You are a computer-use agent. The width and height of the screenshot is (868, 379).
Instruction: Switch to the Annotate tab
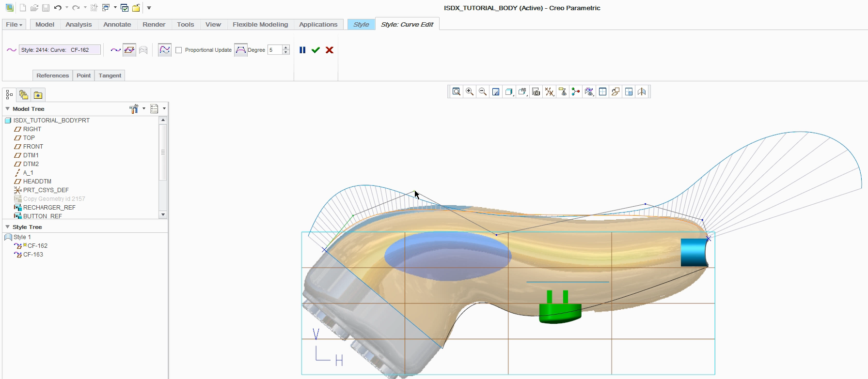click(x=117, y=24)
